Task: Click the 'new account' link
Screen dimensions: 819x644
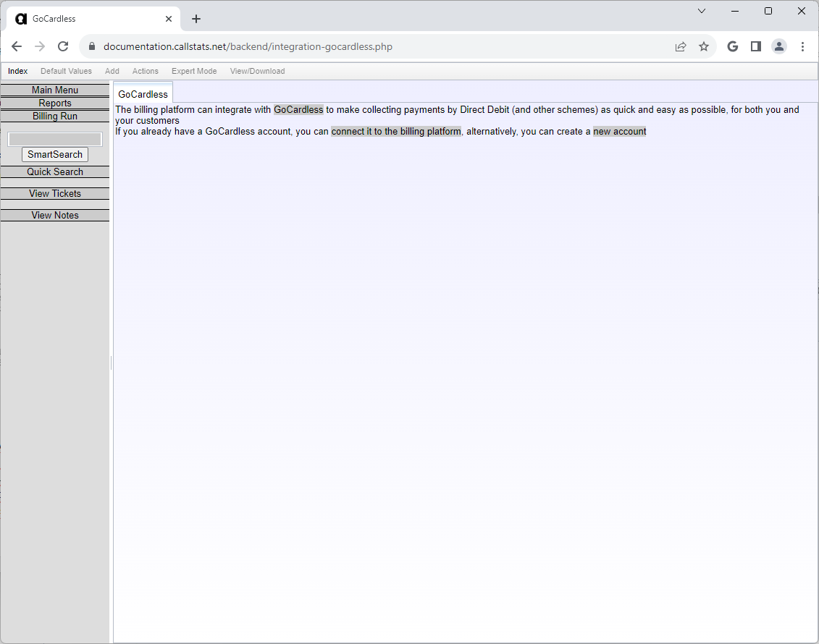Action: click(618, 132)
